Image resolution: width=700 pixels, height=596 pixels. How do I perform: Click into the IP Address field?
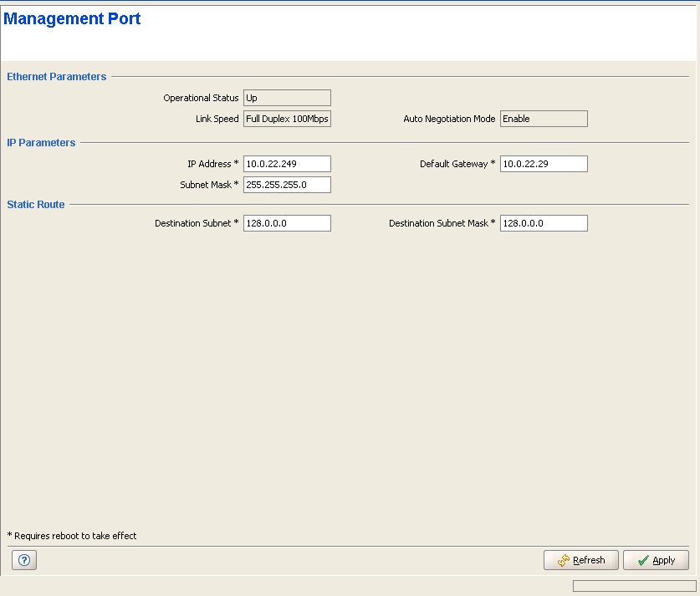(287, 164)
